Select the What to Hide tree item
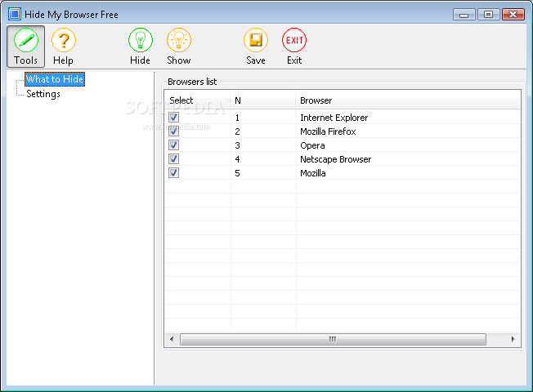Image resolution: width=533 pixels, height=392 pixels. pos(55,79)
